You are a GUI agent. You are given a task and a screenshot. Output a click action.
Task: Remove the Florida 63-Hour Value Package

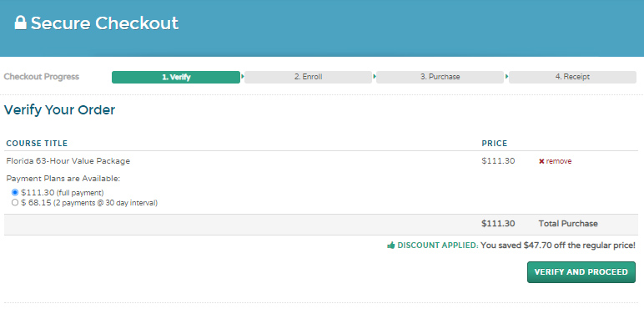click(555, 161)
